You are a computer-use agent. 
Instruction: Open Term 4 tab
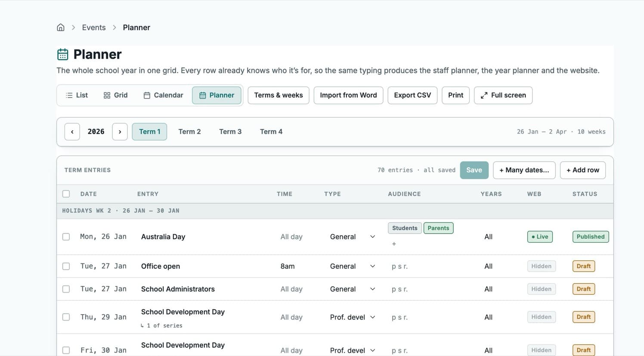(x=271, y=132)
